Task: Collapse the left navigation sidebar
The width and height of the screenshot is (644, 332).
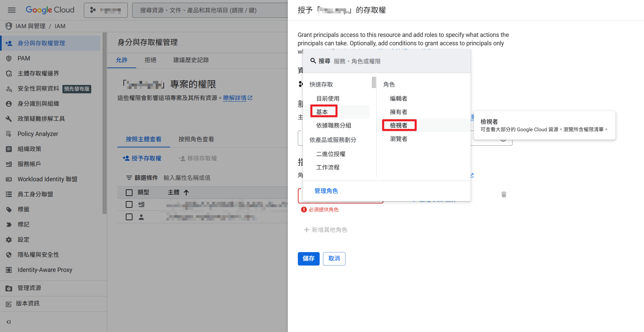Action: [x=8, y=322]
